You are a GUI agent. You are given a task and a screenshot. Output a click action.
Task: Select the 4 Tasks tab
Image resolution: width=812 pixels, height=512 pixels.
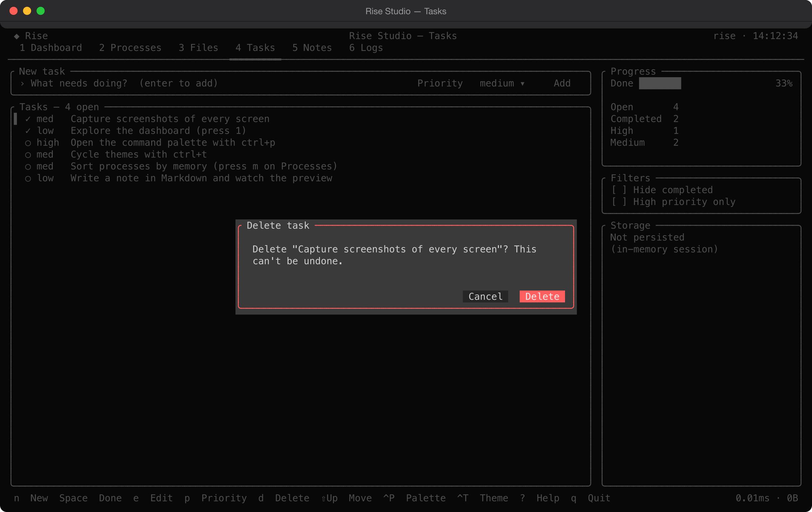pyautogui.click(x=255, y=48)
